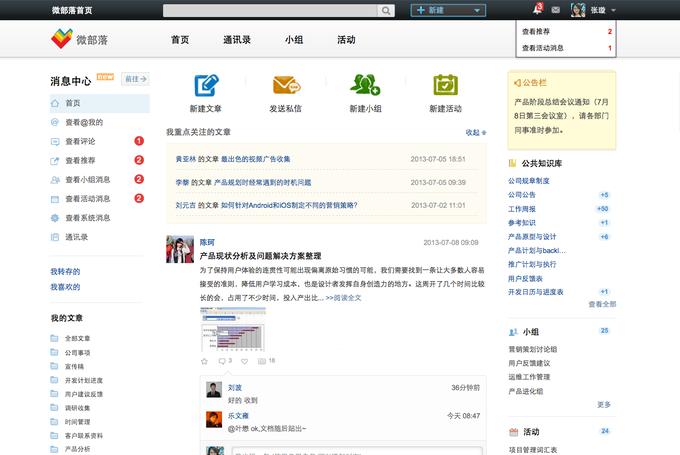Open article 最出色的视频广告收集

pos(255,159)
